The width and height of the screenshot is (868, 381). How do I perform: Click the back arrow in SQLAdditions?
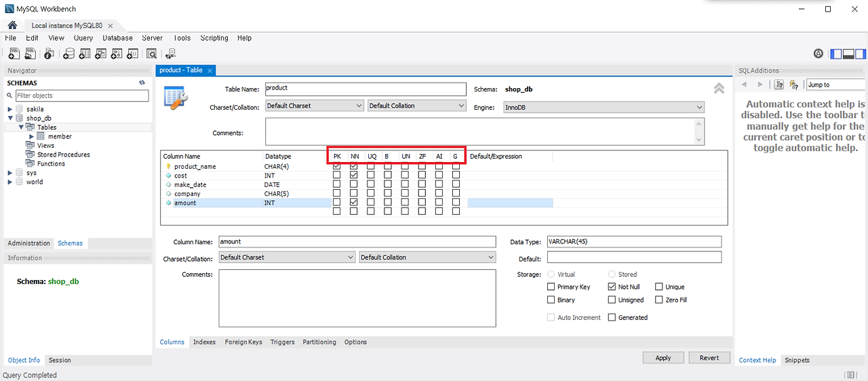pos(744,85)
